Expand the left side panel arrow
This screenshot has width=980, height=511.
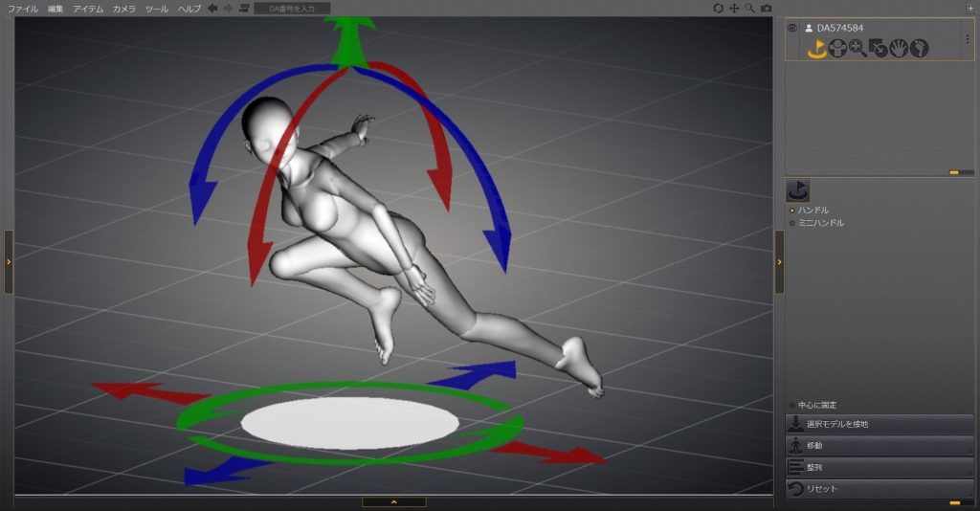[8, 261]
